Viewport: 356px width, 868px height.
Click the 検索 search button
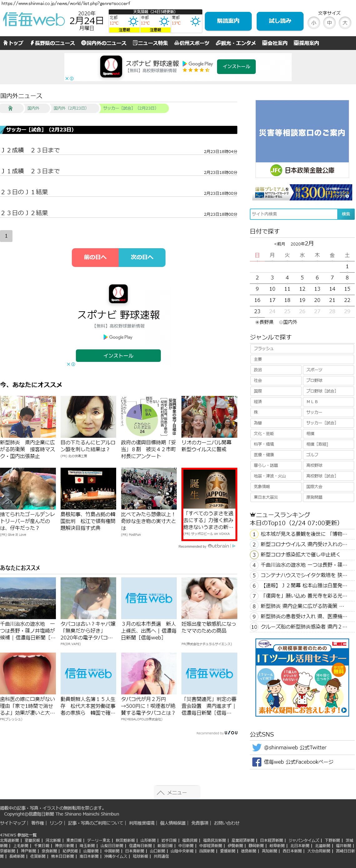tap(346, 214)
